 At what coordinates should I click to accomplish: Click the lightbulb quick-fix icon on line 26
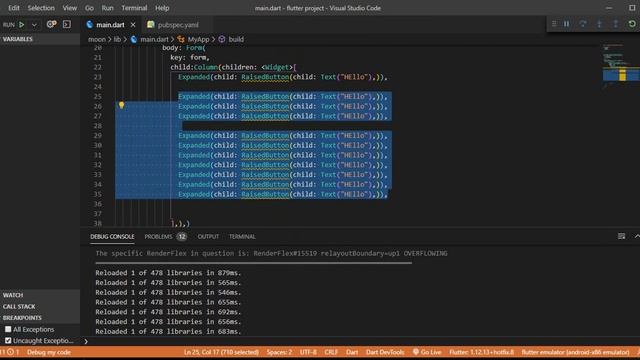tap(121, 105)
